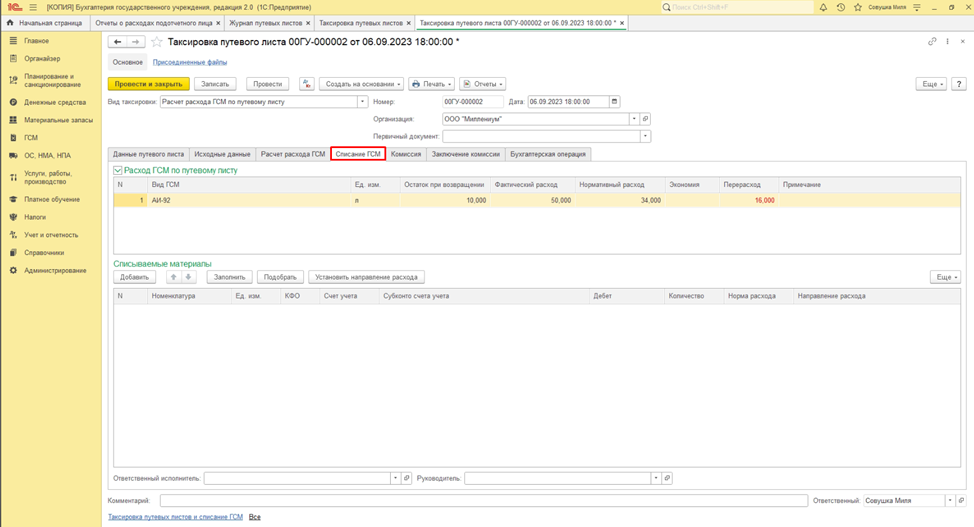
Task: Open the calendar picker for date field
Action: pos(614,101)
